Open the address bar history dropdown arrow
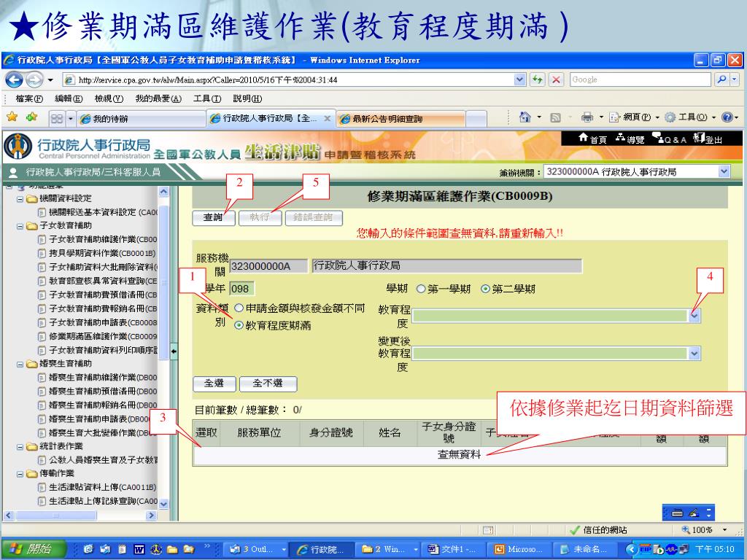The width and height of the screenshot is (747, 560). tap(520, 79)
